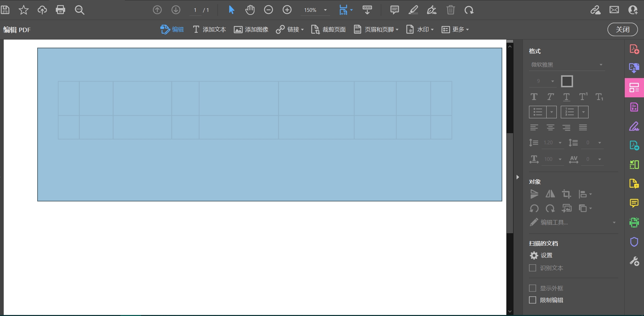Viewport: 644px width, 316px height.
Task: Click the scrolling mode keyboard icon
Action: (367, 10)
